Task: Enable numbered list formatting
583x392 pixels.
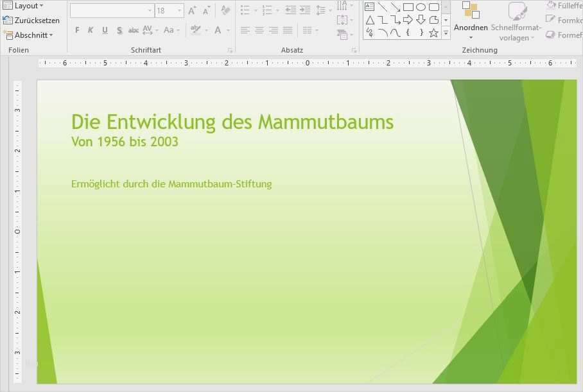Action: [266, 10]
